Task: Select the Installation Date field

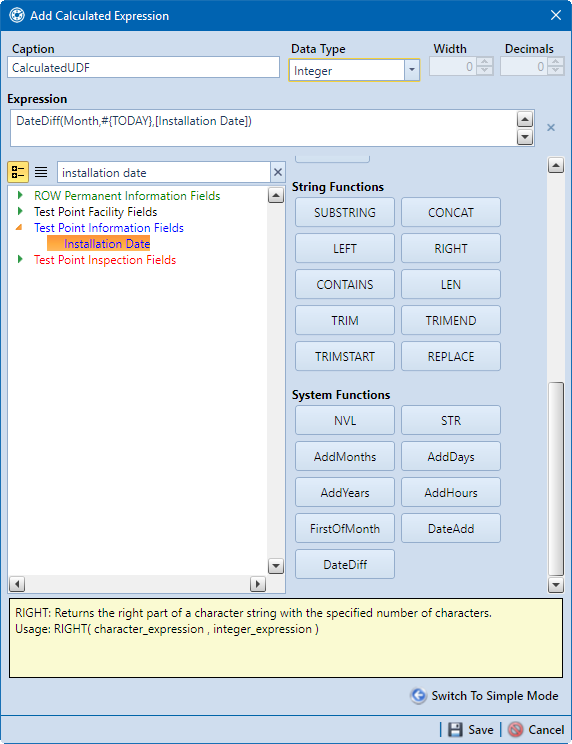Action: point(107,243)
